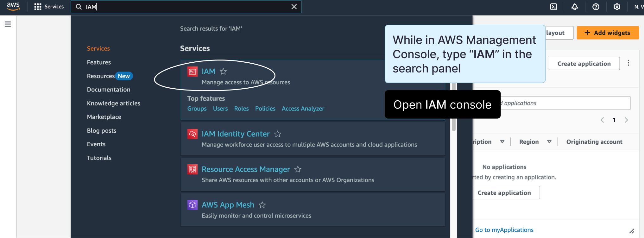
Task: Open the Access Analyzer feature
Action: pos(303,109)
